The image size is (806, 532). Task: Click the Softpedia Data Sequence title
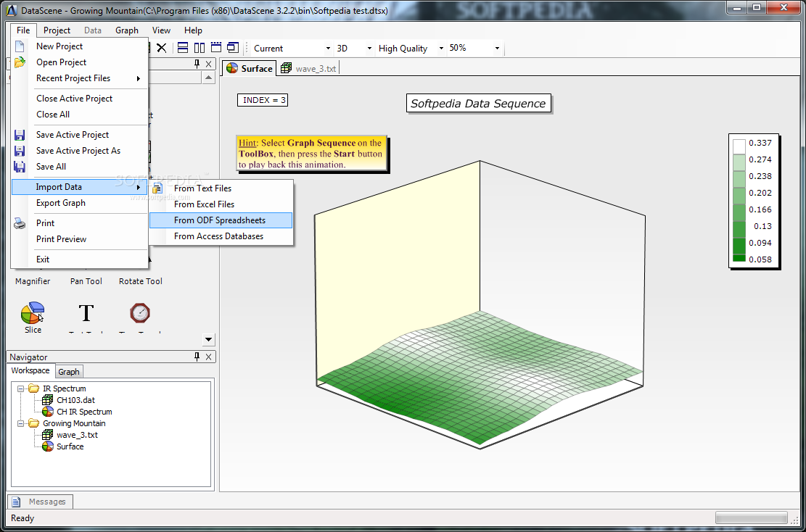click(x=478, y=103)
